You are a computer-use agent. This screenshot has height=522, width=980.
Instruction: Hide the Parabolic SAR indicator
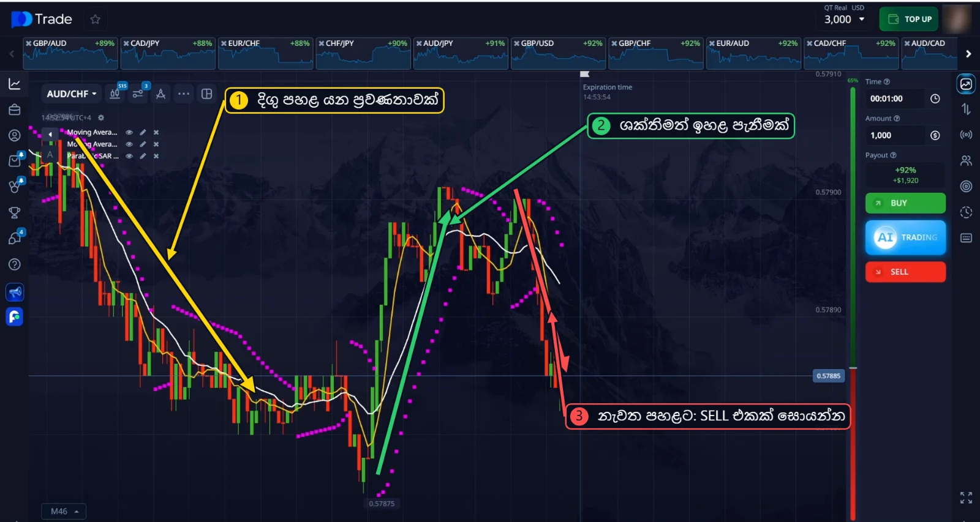pos(129,156)
